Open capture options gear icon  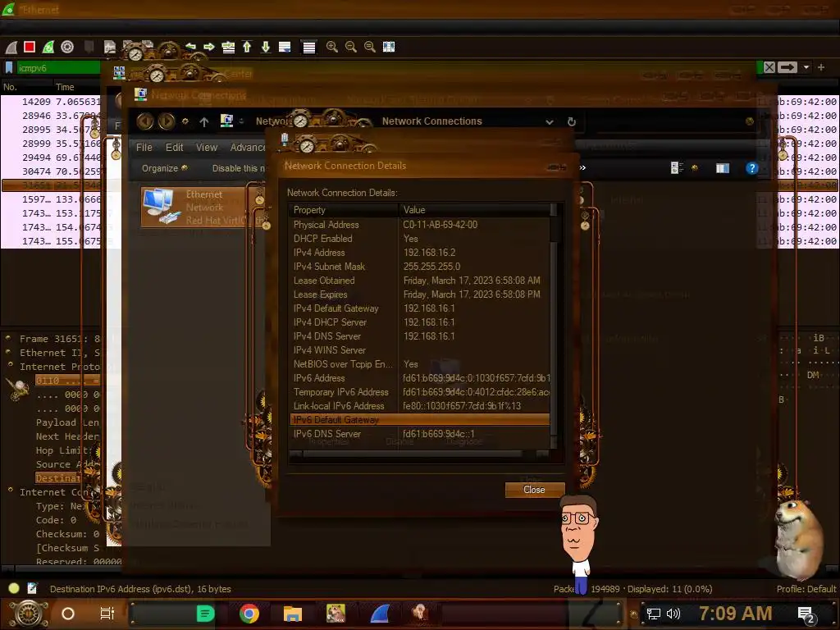67,47
